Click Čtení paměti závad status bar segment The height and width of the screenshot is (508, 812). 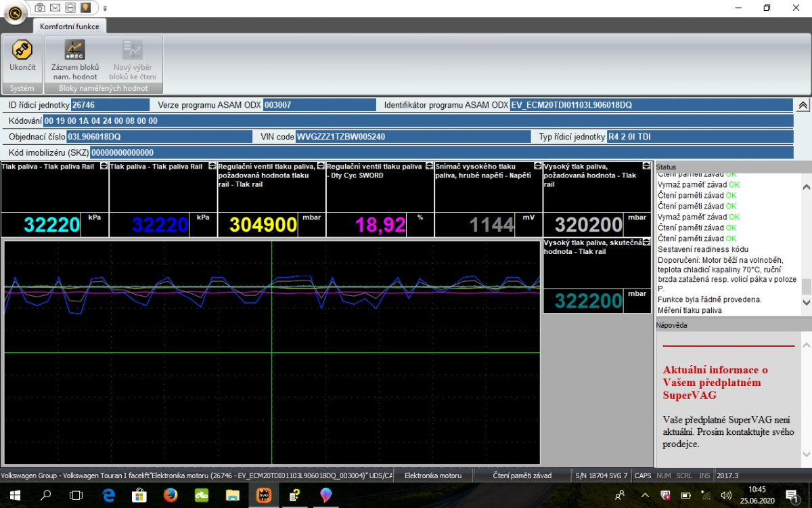click(522, 475)
